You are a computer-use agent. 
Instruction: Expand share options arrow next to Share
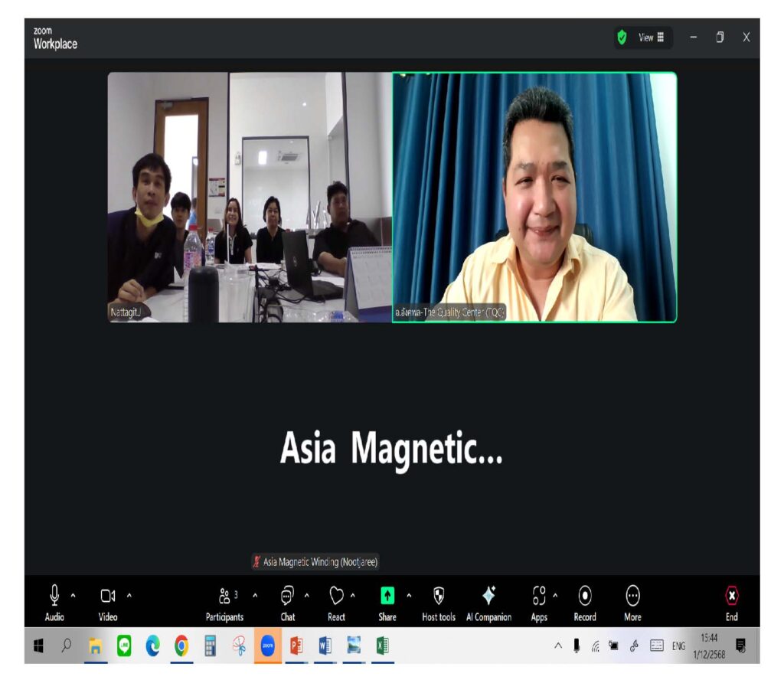tap(409, 595)
